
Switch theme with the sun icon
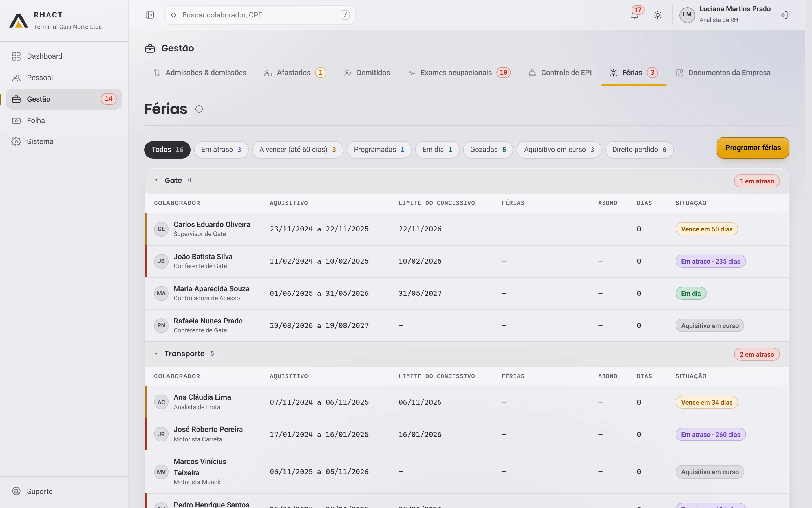pyautogui.click(x=658, y=15)
